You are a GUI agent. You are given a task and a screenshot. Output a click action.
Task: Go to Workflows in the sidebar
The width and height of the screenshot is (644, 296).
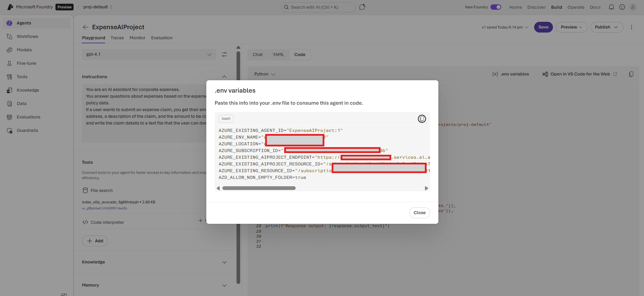click(x=37, y=37)
